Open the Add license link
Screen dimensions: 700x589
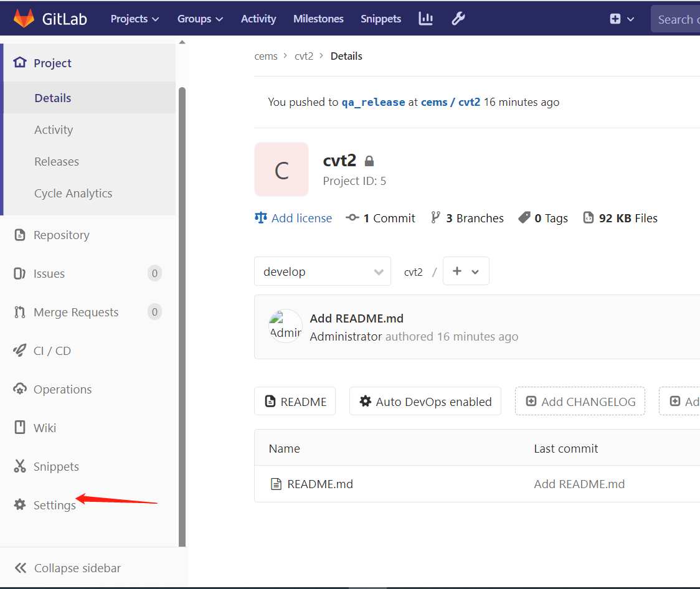301,218
